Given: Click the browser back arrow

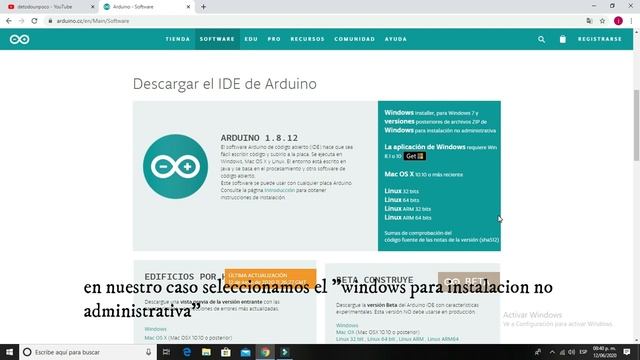Looking at the screenshot, I should (x=9, y=21).
